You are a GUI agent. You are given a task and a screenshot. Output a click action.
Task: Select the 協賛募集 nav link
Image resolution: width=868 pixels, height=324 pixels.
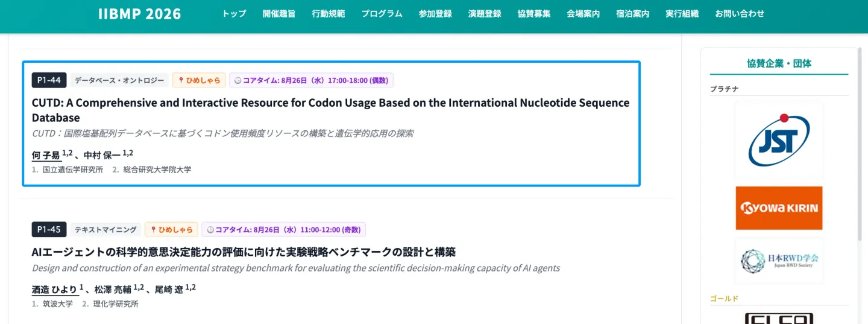tap(534, 14)
